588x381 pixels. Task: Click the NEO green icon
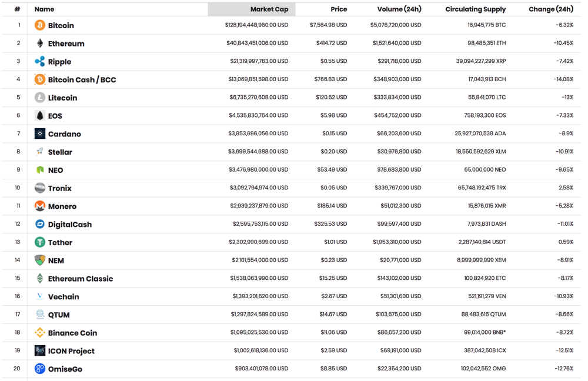pyautogui.click(x=40, y=170)
